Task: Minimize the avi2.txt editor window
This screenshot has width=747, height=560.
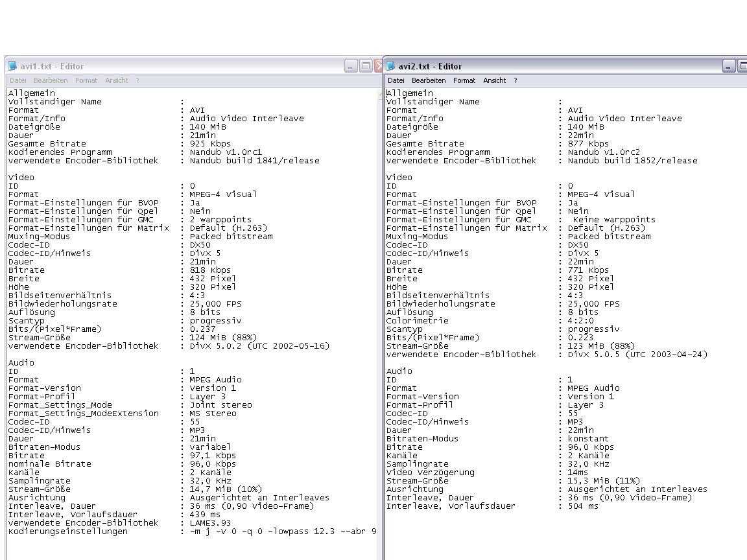Action: pos(729,66)
